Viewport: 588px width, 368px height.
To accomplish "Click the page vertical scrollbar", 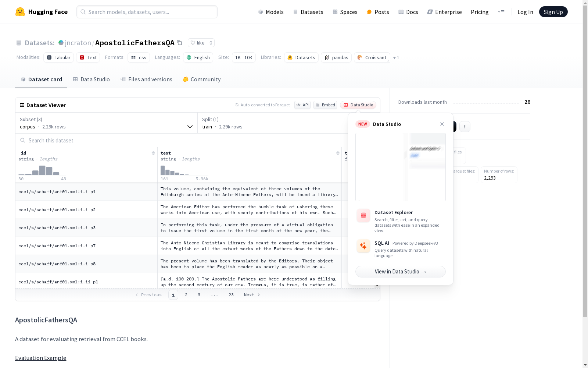I will pyautogui.click(x=585, y=161).
